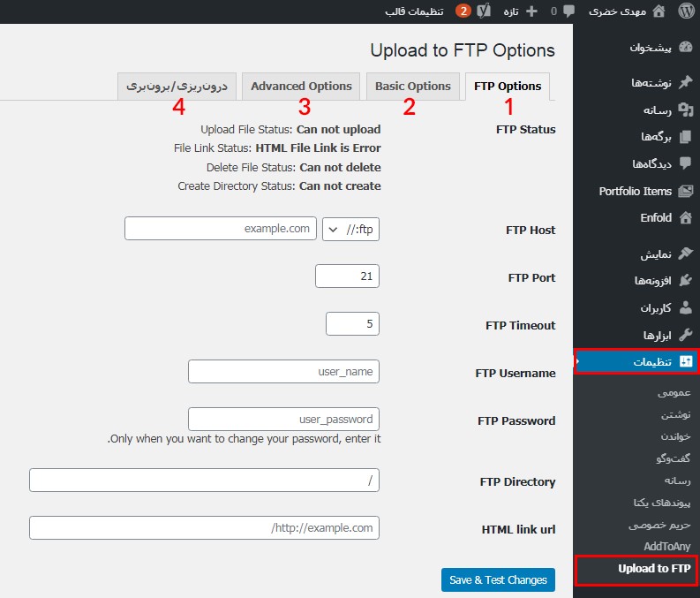Open the Yoast SEO icon in admin bar
The width and height of the screenshot is (700, 598).
[x=484, y=11]
